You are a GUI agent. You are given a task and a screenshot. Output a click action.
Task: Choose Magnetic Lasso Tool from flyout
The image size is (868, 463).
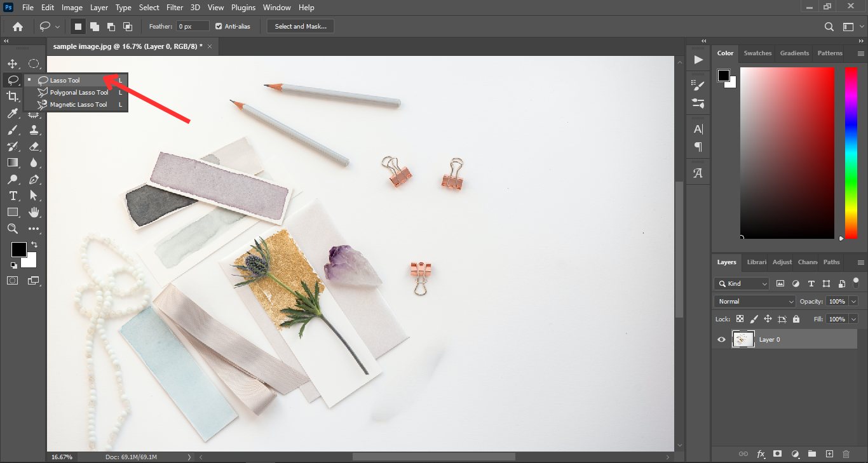pyautogui.click(x=78, y=105)
